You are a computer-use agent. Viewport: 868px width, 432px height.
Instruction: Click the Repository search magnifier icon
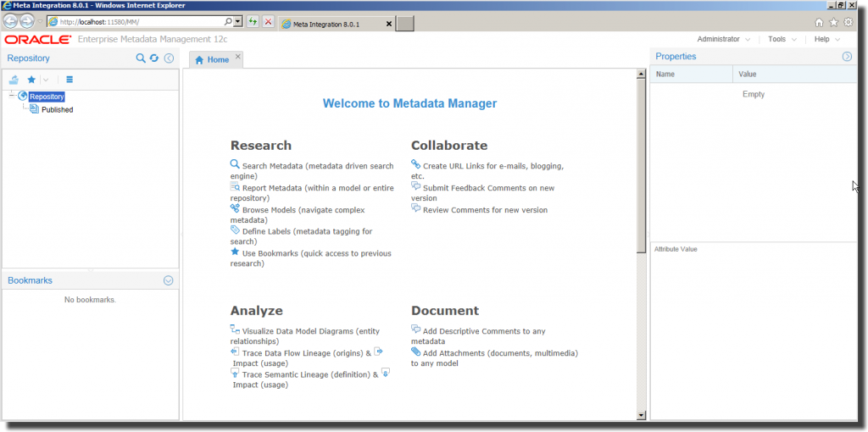click(141, 58)
